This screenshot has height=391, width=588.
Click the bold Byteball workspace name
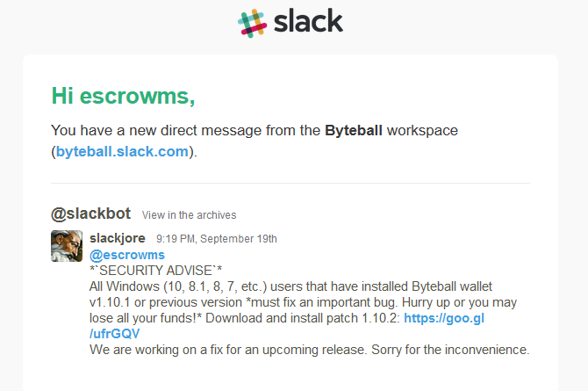(354, 130)
